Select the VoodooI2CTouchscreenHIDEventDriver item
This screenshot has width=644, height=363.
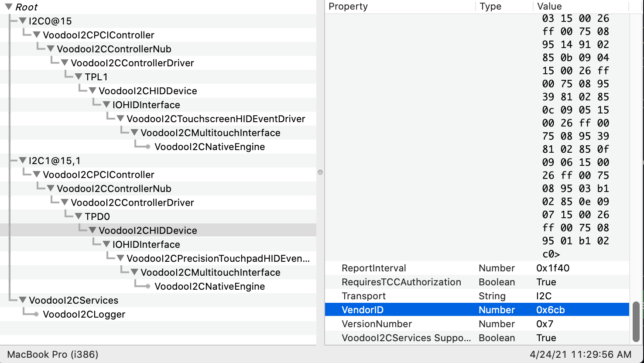coord(216,119)
